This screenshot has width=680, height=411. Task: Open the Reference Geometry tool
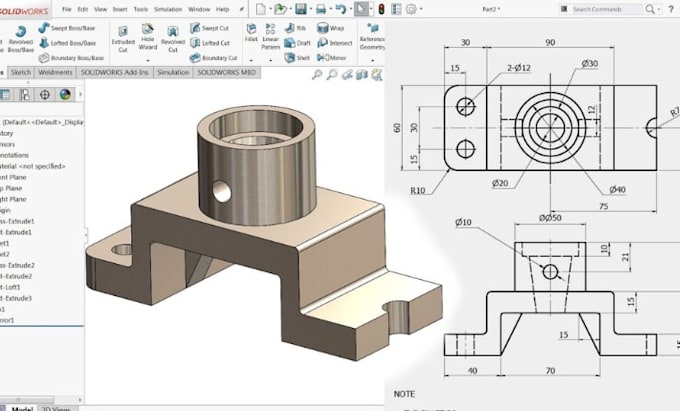click(372, 37)
